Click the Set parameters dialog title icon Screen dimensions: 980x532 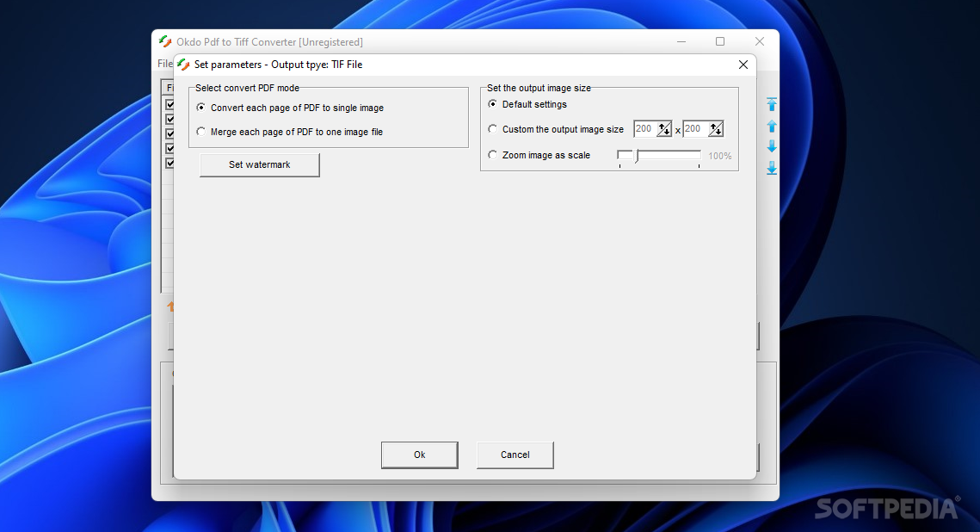pyautogui.click(x=183, y=65)
